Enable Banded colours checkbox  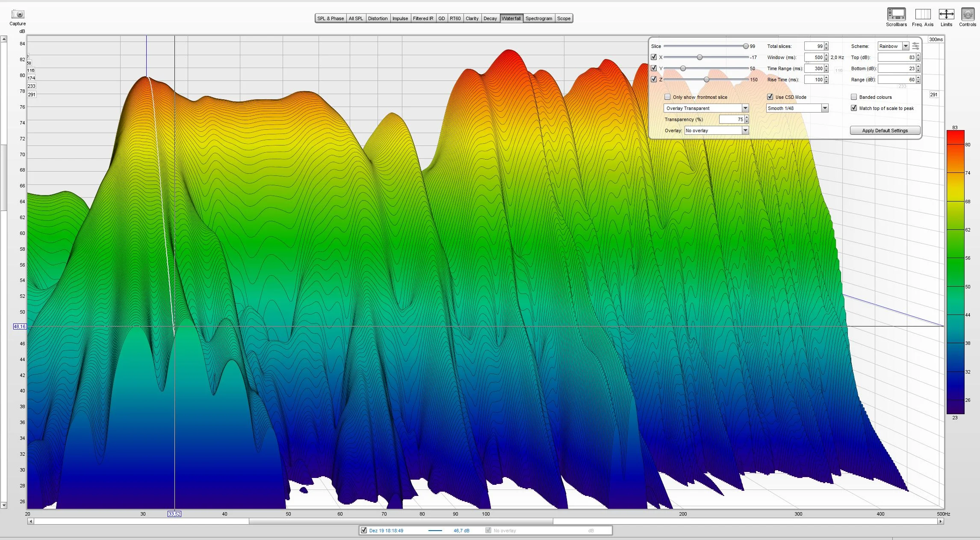854,97
